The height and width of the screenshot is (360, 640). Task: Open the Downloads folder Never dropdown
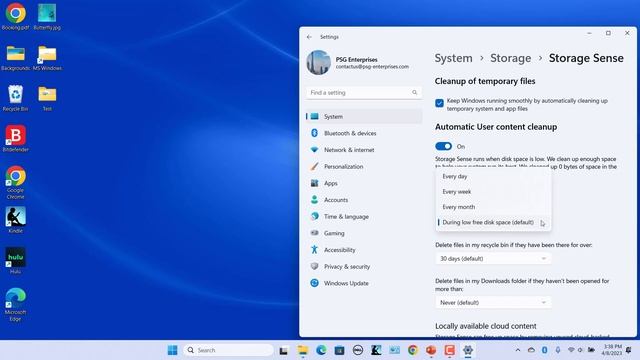493,302
